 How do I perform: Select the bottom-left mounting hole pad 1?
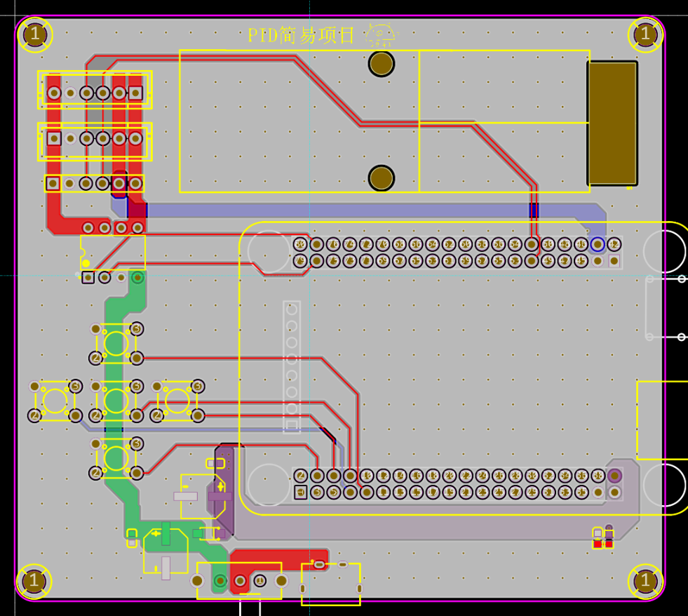coord(34,582)
